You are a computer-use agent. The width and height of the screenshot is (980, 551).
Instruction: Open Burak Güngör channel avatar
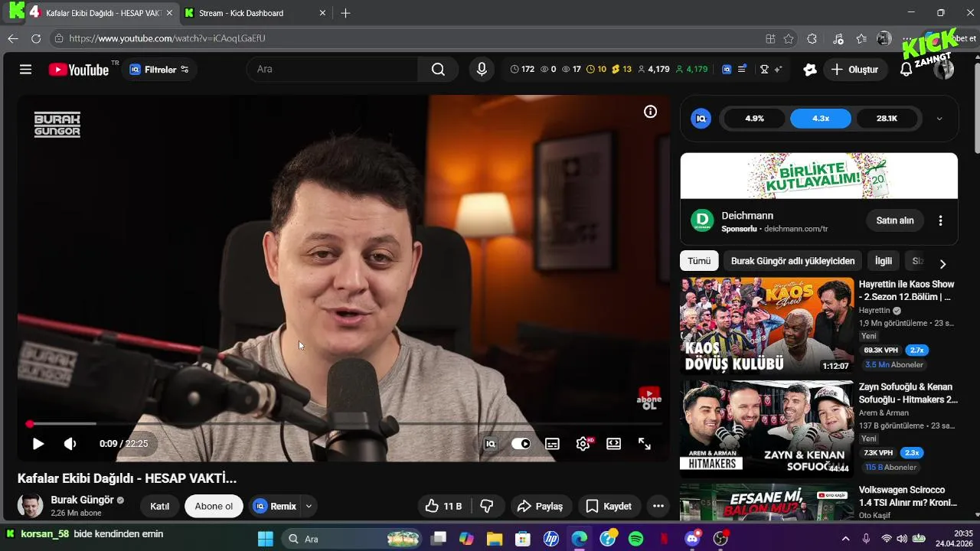(x=31, y=506)
